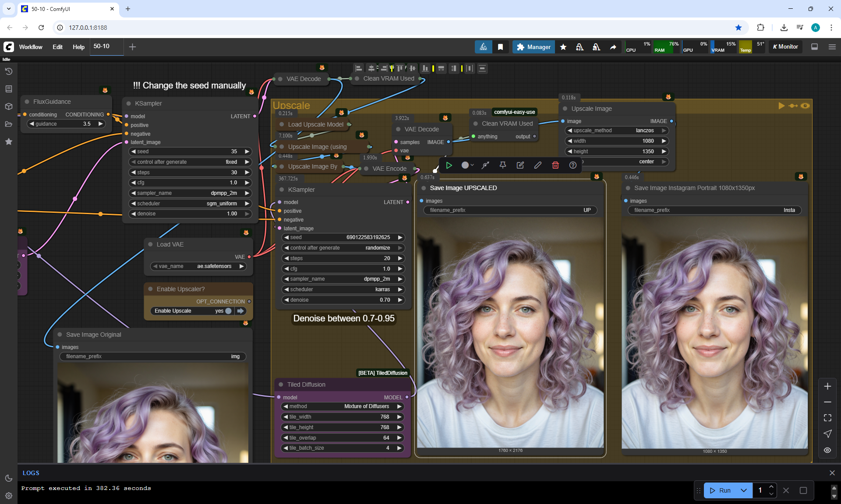Click the fit view icon on canvas

pos(827,418)
